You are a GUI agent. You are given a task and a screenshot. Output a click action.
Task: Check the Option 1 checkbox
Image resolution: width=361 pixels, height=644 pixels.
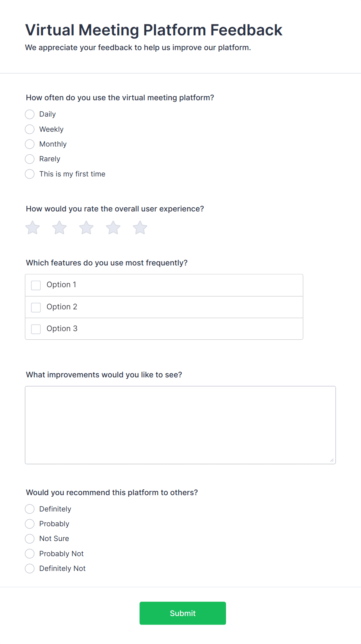36,285
